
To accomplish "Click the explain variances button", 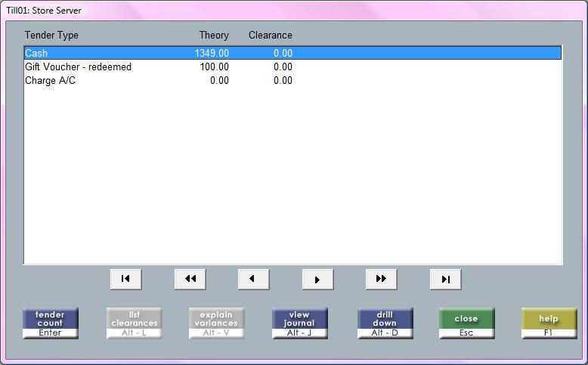I will point(216,323).
